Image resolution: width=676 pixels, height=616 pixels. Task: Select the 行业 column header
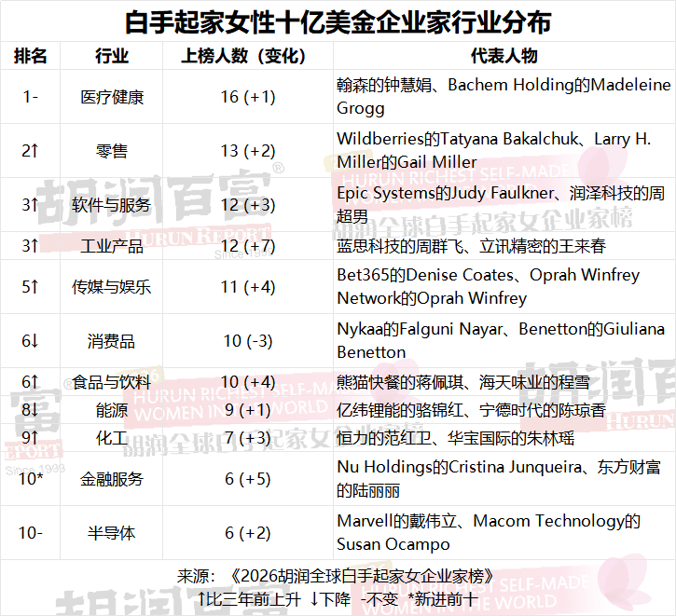112,56
